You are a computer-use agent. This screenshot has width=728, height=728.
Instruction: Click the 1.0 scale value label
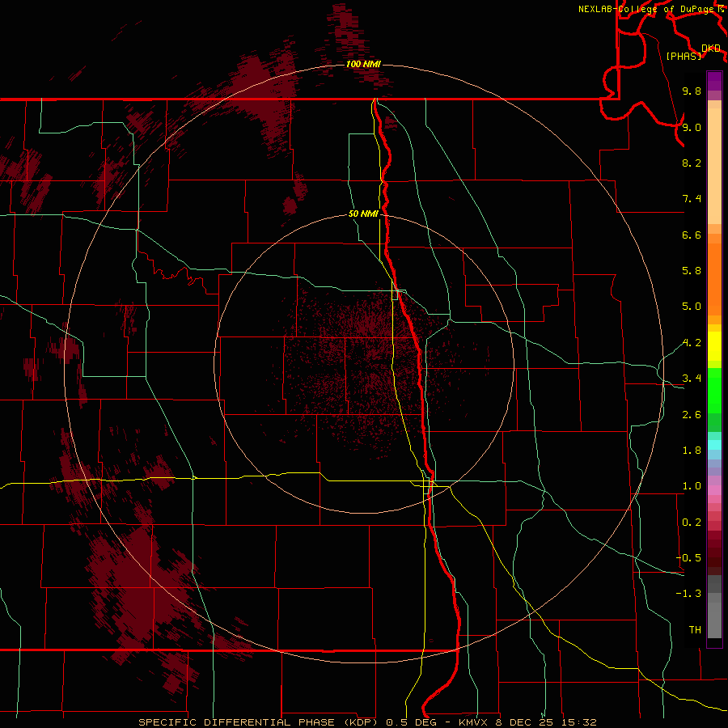[x=692, y=486]
